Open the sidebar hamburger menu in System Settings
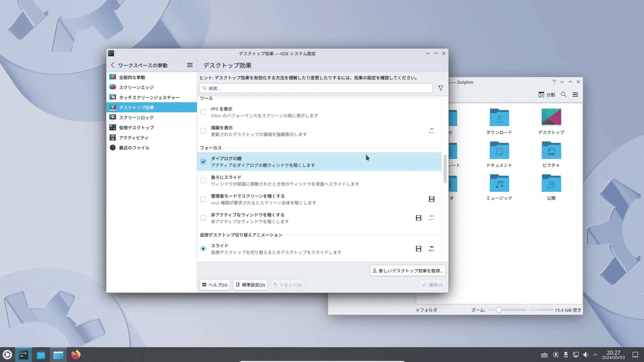Viewport: 644px width, 362px height. pyautogui.click(x=189, y=65)
